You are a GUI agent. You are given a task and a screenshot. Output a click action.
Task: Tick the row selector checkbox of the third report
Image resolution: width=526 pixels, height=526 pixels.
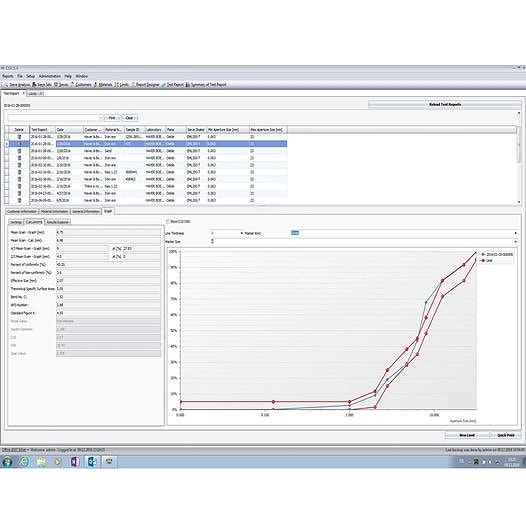click(x=7, y=151)
